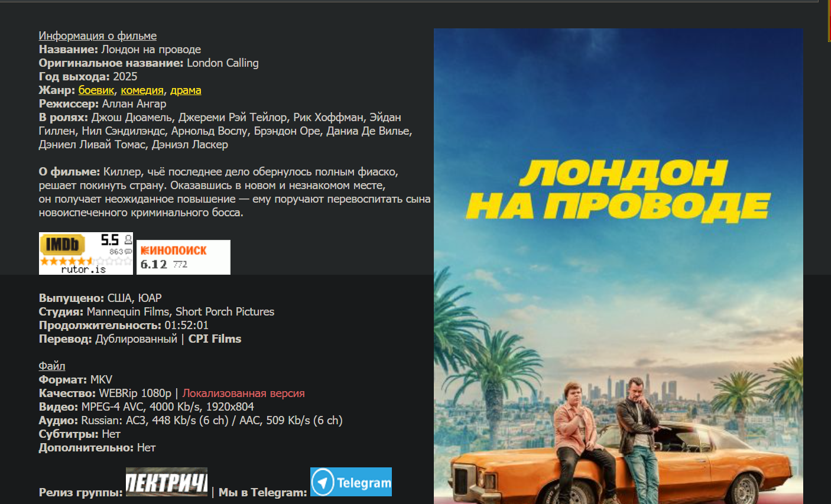Click the Файл section heading

coord(52,366)
